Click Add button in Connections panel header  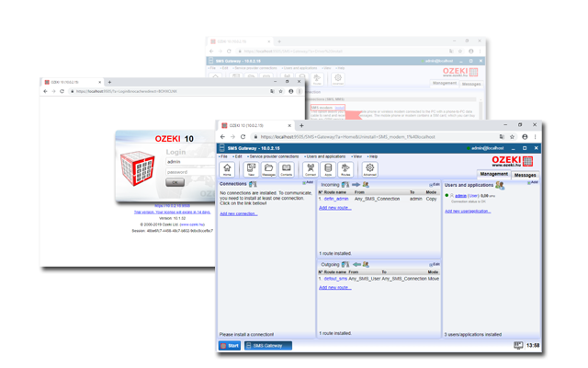(308, 182)
